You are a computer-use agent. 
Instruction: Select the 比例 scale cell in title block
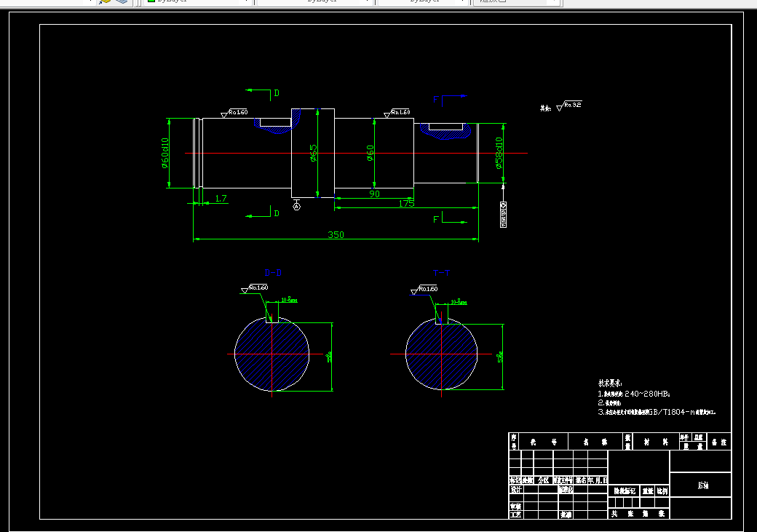pos(662,491)
